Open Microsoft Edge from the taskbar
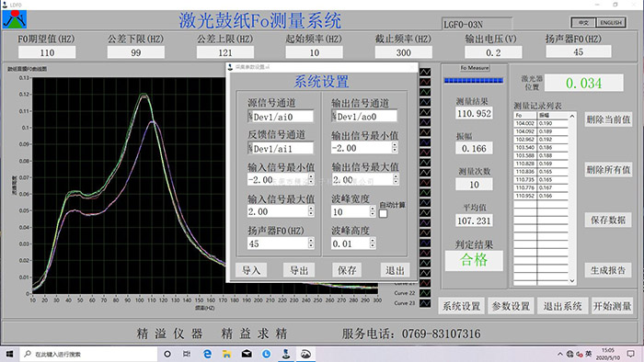 click(x=207, y=354)
